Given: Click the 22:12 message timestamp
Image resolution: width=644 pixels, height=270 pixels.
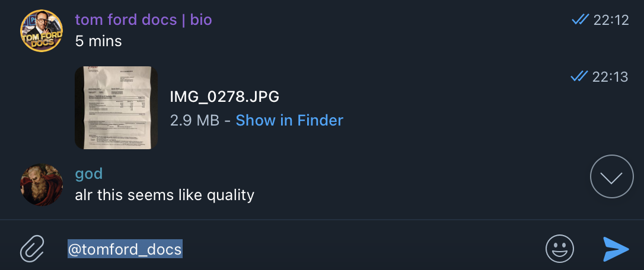Looking at the screenshot, I should [x=611, y=20].
